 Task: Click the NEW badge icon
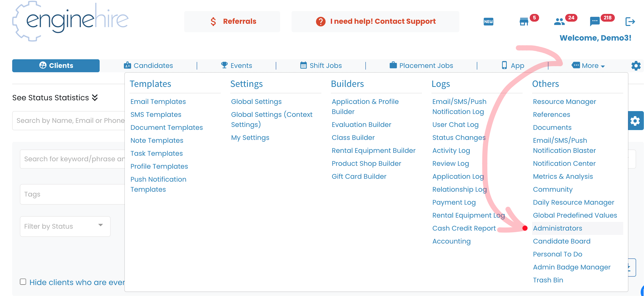(x=489, y=22)
